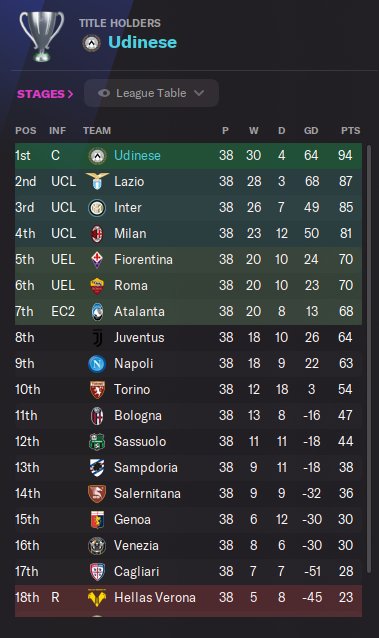The height and width of the screenshot is (638, 379).
Task: Expand the League Table dropdown
Action: 151,93
